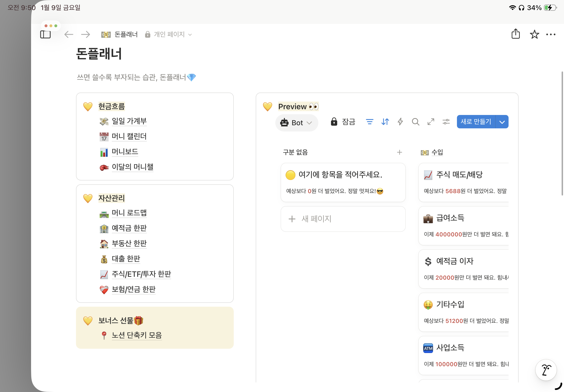Screen dimensions: 564x392
Task: Open the three-dot more options menu
Action: [x=551, y=34]
